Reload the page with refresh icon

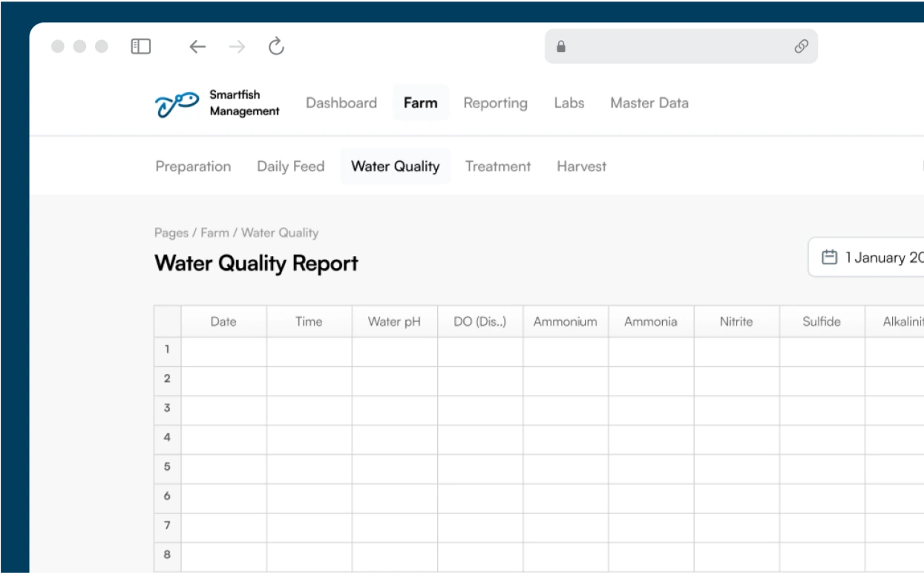point(277,46)
